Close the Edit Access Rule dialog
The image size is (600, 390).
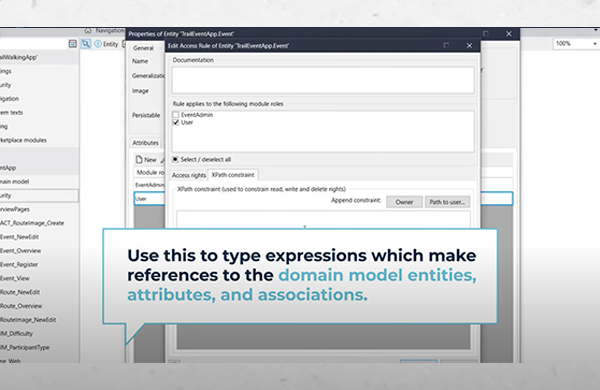tap(470, 46)
